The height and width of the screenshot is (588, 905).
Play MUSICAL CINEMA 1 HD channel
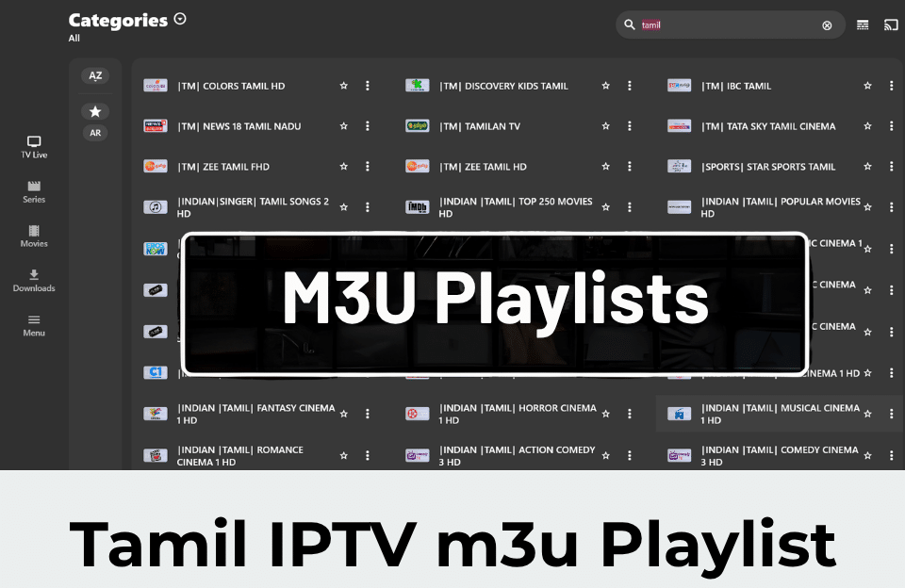click(x=780, y=414)
